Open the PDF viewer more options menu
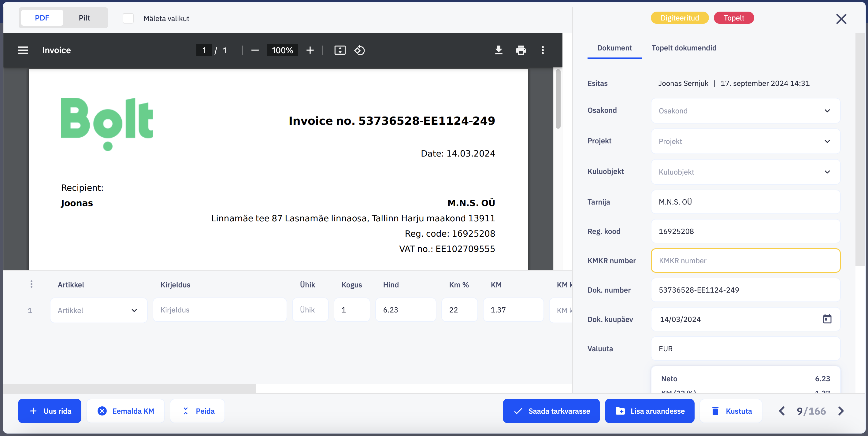Image resolution: width=868 pixels, height=436 pixels. (543, 50)
